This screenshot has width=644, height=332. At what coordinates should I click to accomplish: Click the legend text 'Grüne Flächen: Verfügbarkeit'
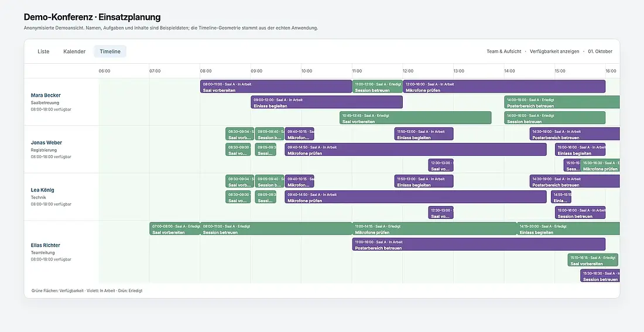[57, 291]
